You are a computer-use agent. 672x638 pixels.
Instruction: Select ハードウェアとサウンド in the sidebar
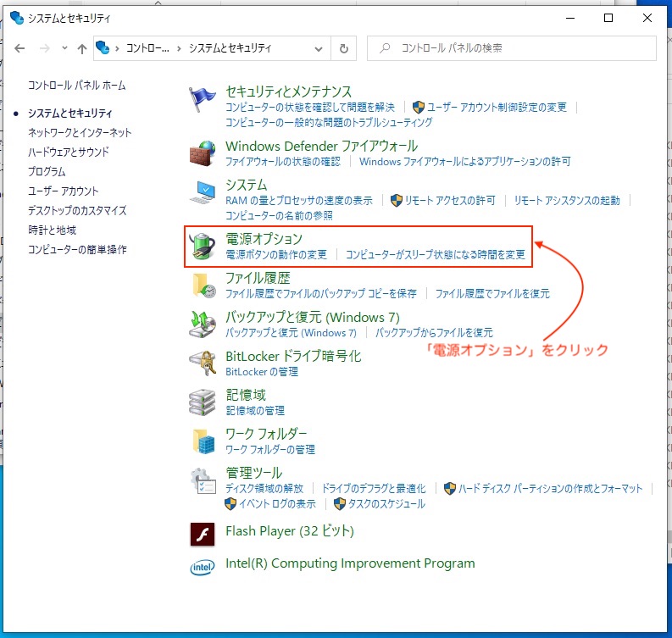[69, 152]
